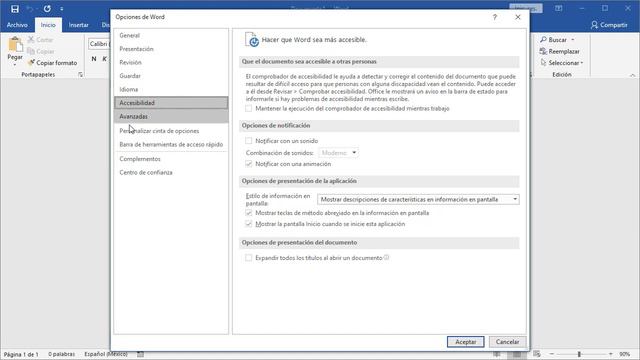640x360 pixels.
Task: Toggle Notificar con una animación checkbox
Action: click(x=249, y=164)
